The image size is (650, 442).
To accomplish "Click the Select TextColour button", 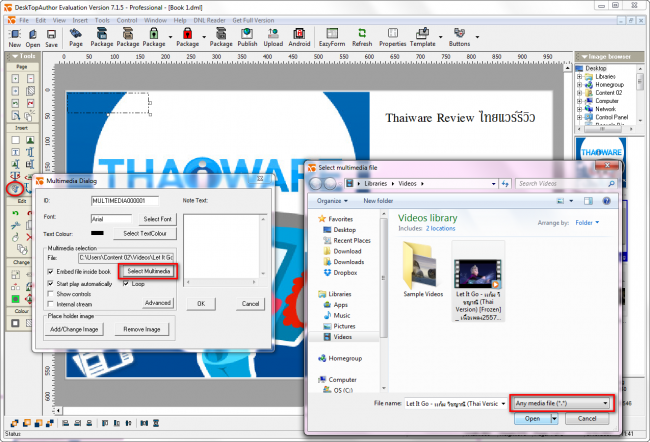I will click(x=145, y=234).
